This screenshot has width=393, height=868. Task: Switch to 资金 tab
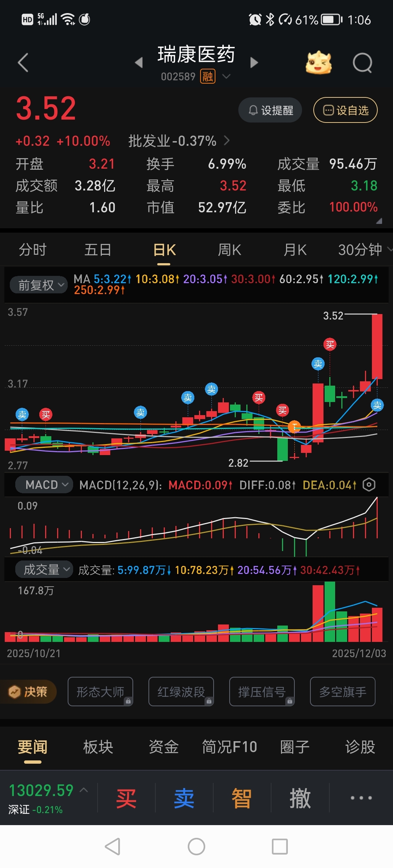click(x=164, y=747)
